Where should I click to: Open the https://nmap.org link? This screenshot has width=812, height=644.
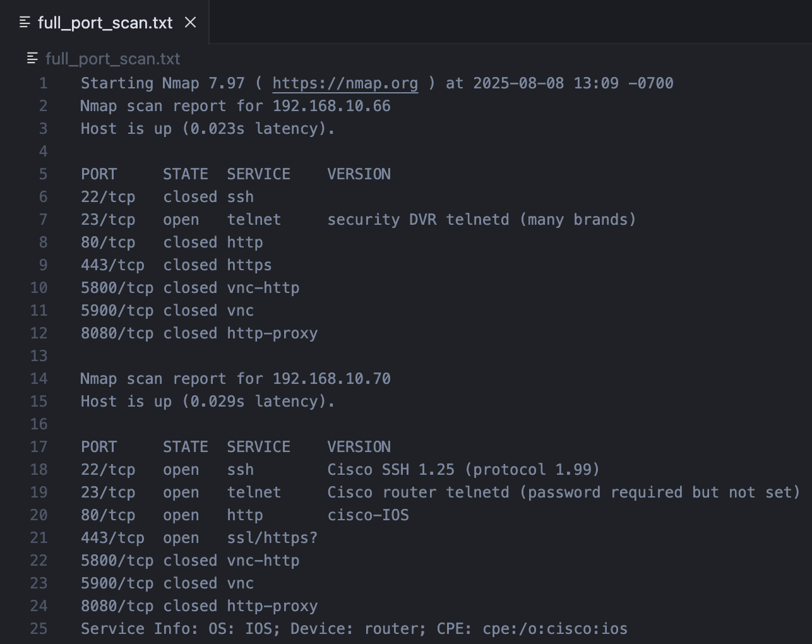click(x=345, y=83)
